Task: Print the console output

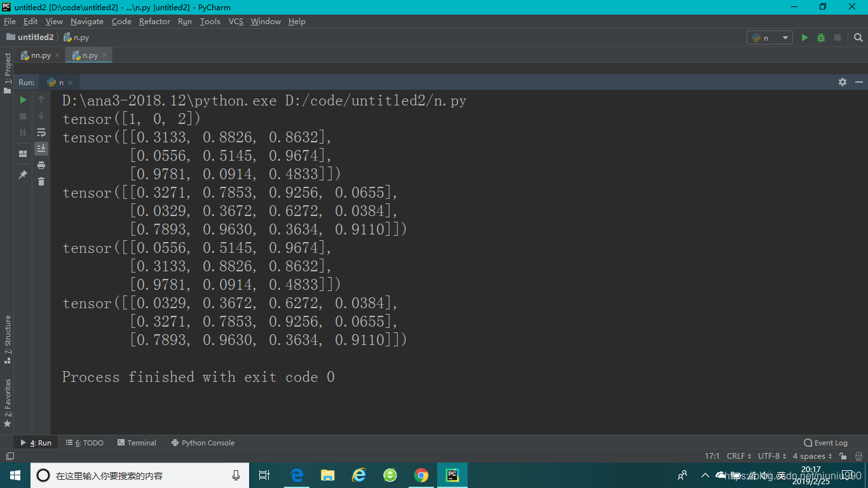Action: point(41,165)
